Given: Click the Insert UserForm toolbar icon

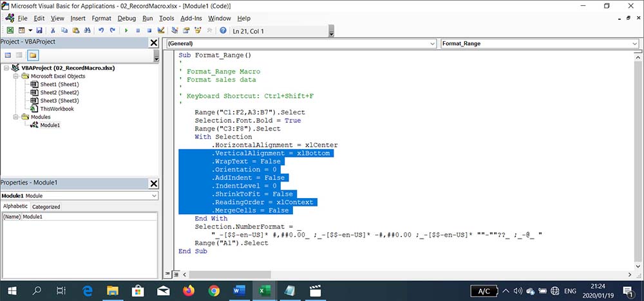Looking at the screenshot, I should click(21, 30).
